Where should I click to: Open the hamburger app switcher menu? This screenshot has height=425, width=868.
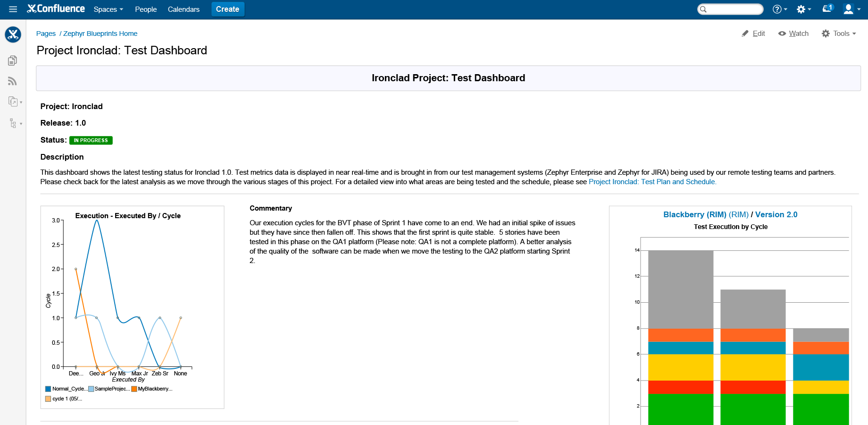[x=13, y=9]
